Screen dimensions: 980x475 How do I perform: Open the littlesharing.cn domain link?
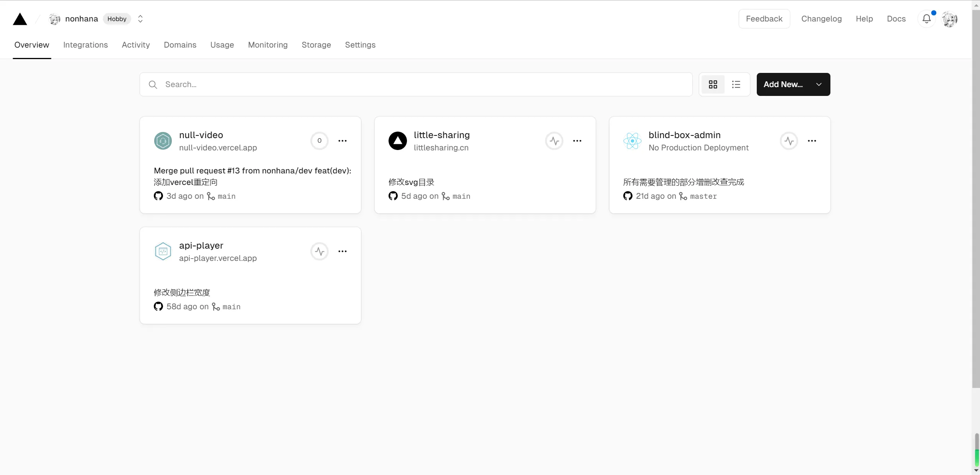(x=441, y=148)
